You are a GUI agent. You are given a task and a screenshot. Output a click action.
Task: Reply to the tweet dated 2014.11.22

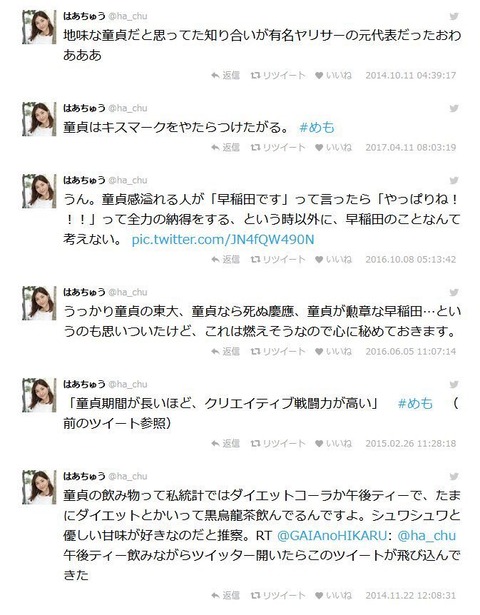[x=225, y=595]
